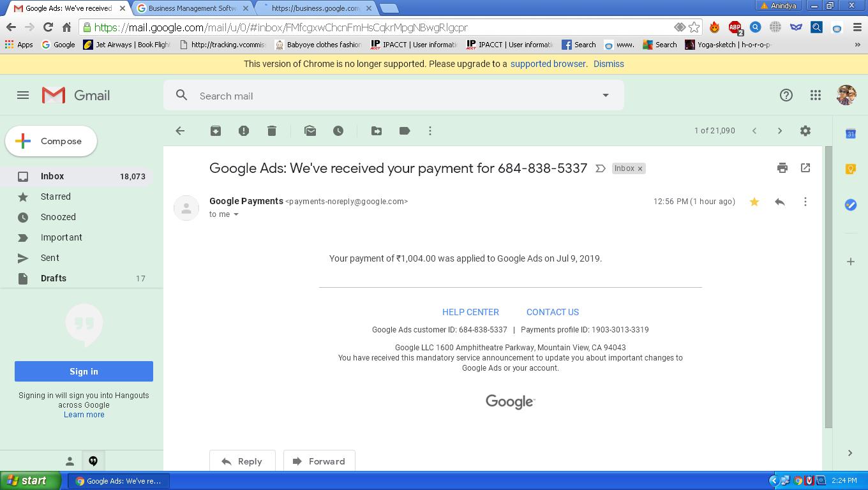Focus the Search mail field
868x490 pixels.
[393, 96]
